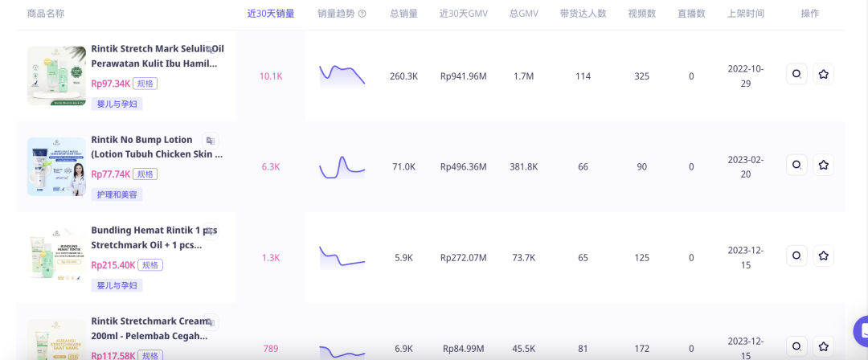Sort by 总销量 column header
This screenshot has width=868, height=360.
coord(403,14)
